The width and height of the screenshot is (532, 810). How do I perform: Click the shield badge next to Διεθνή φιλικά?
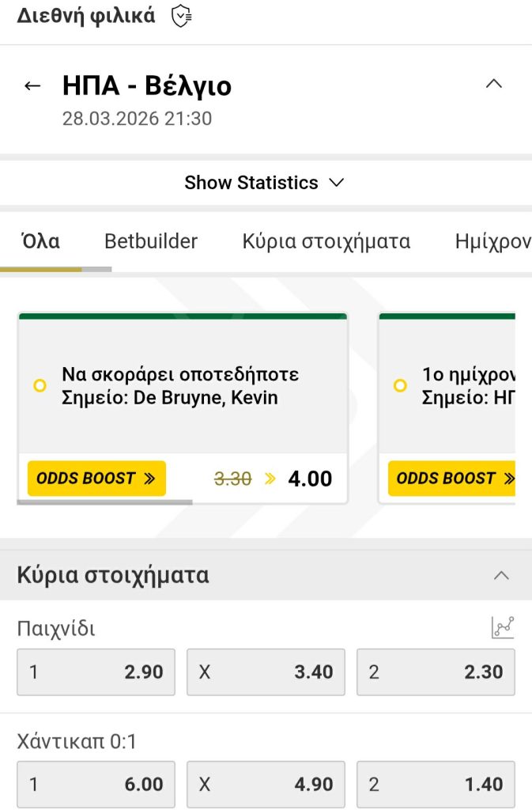point(181,14)
